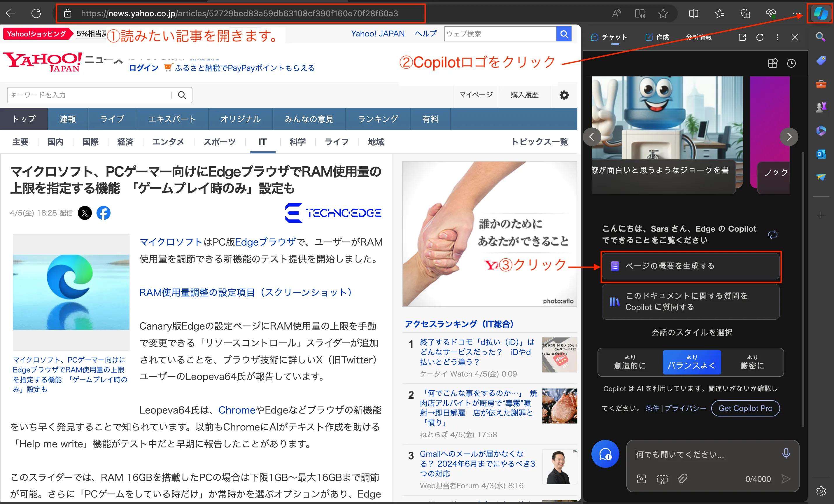Show previous suggestion card with left arrow
The width and height of the screenshot is (834, 504).
pos(592,137)
